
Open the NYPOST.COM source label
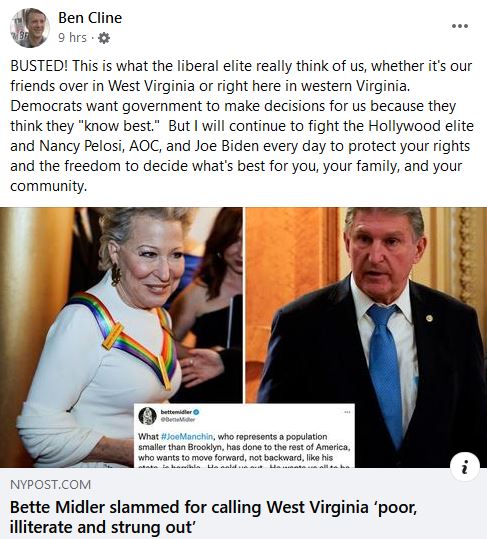point(51,485)
